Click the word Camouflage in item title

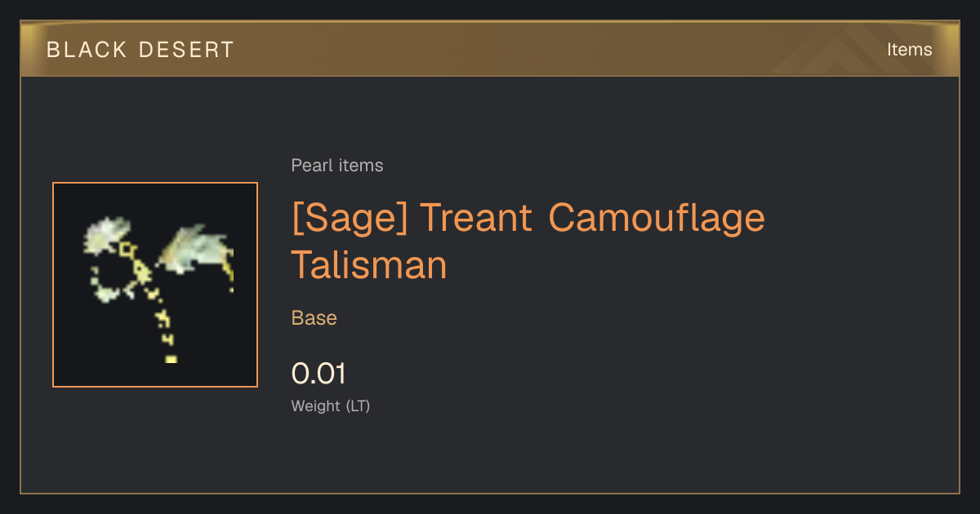click(657, 218)
